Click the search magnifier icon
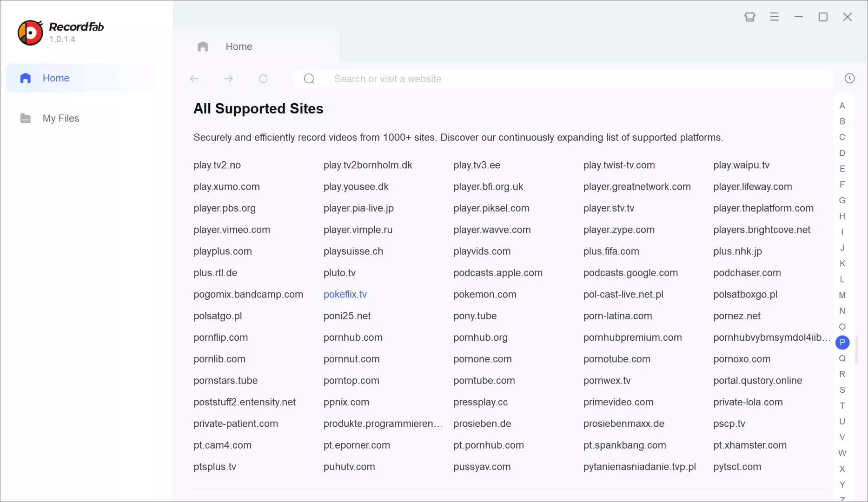The width and height of the screenshot is (868, 502). click(309, 79)
